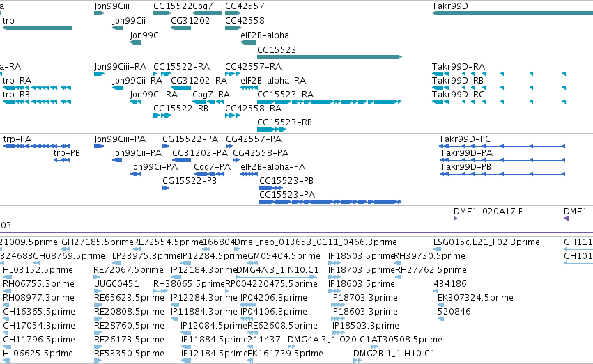Click the CG31202-RA transcript label
This screenshot has width=593, height=364.
[x=199, y=81]
